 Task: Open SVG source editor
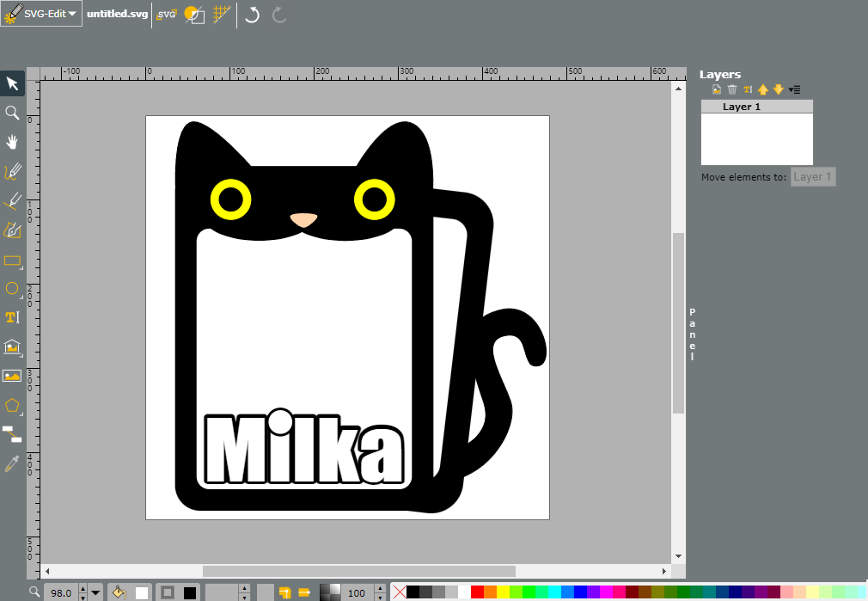pyautogui.click(x=166, y=15)
